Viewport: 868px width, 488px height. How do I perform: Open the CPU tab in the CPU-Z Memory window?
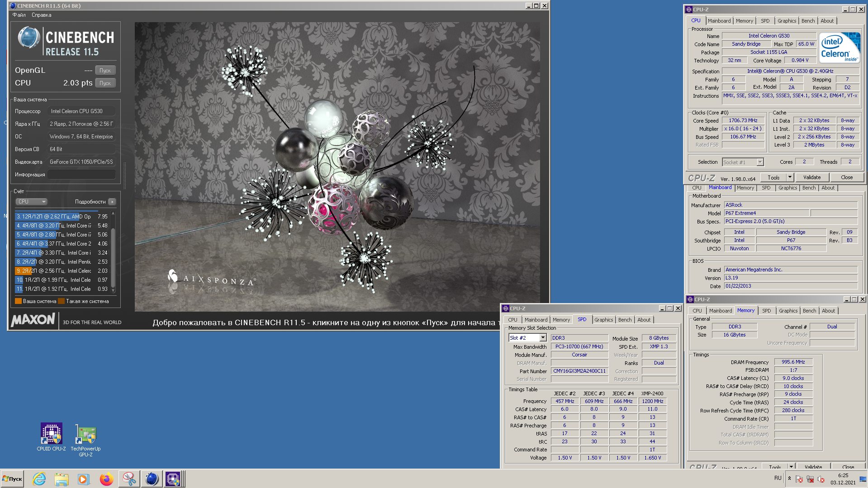(697, 311)
